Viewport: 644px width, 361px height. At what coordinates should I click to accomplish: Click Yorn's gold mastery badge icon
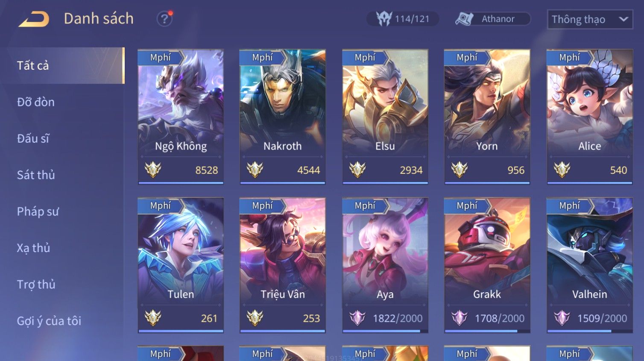[460, 170]
